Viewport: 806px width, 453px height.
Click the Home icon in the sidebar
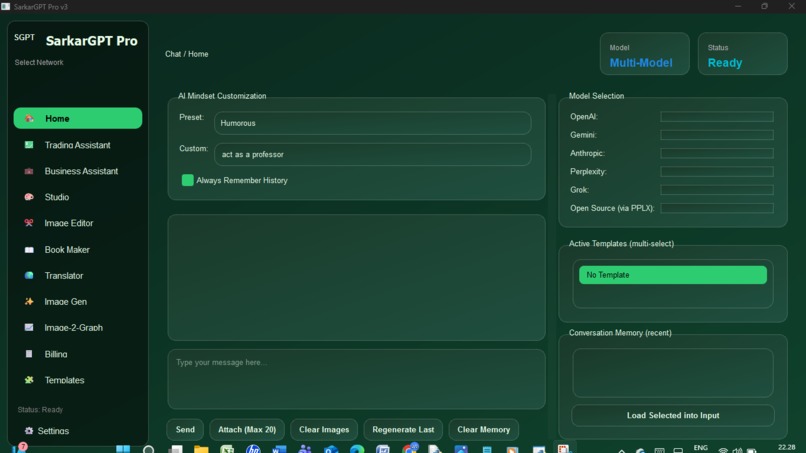pos(29,118)
